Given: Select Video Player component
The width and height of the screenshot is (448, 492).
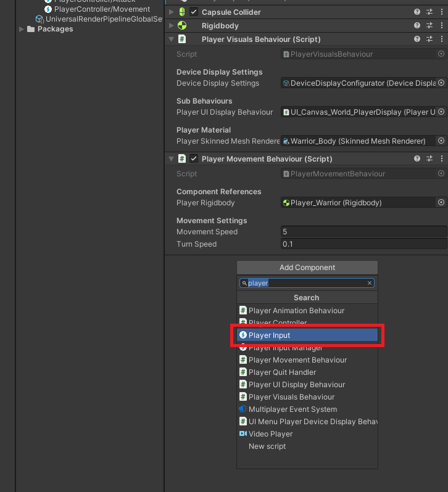Looking at the screenshot, I should point(307,434).
